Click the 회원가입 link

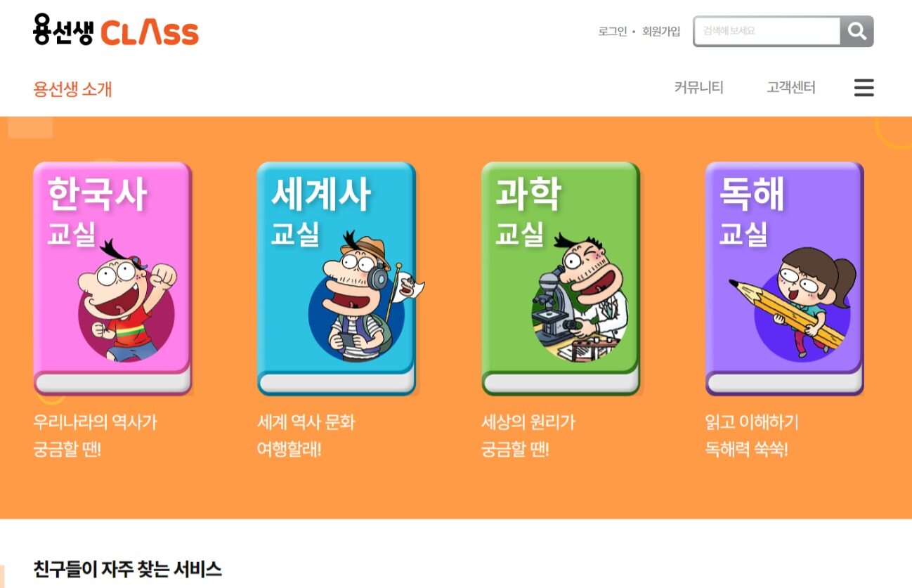[x=661, y=32]
